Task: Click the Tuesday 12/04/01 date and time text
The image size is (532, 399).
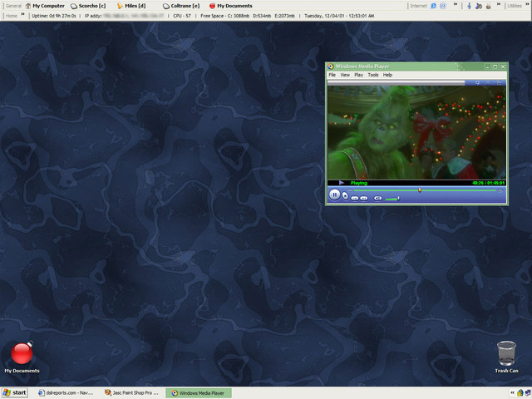Action: (x=339, y=16)
